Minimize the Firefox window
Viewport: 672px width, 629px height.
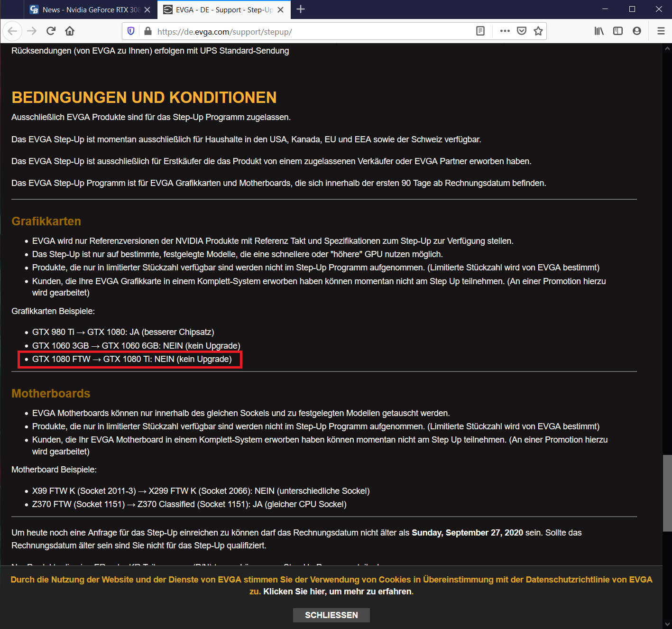[x=605, y=9]
